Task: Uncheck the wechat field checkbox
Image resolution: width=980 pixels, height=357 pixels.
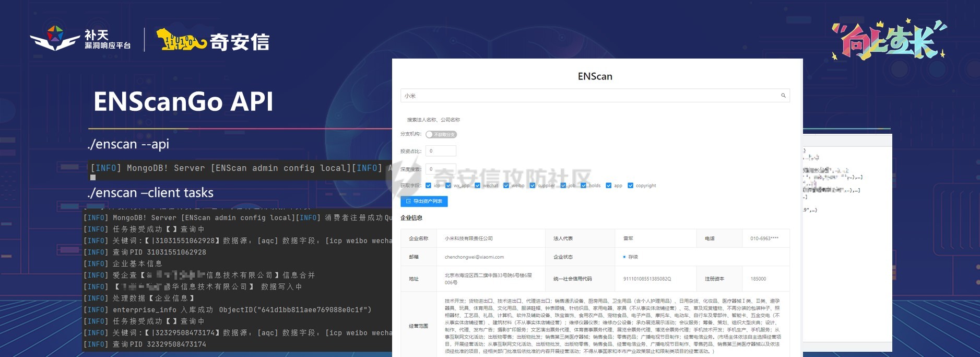Action: [478, 186]
